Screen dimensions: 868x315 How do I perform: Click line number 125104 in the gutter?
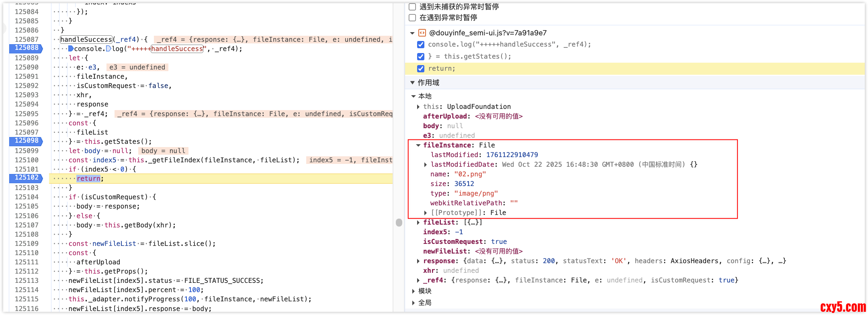click(27, 197)
